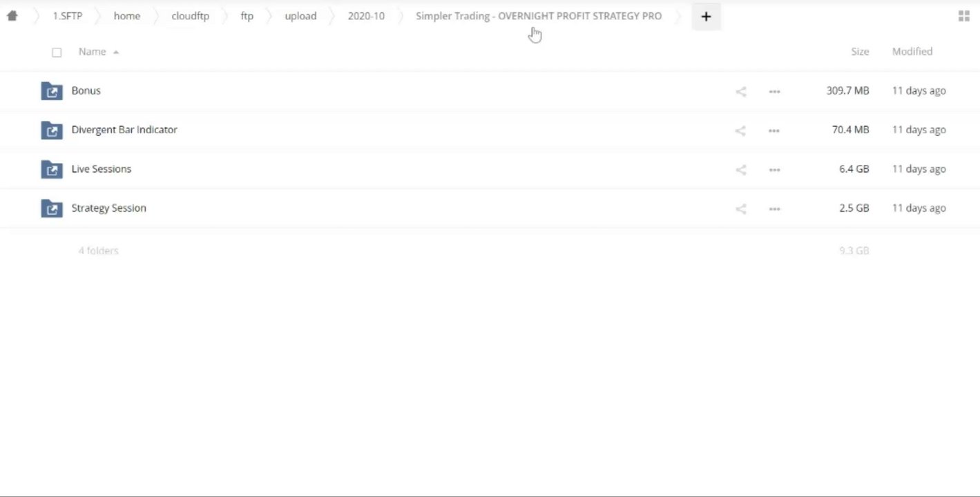Sort files by Name column
This screenshot has height=497, width=980.
click(93, 52)
